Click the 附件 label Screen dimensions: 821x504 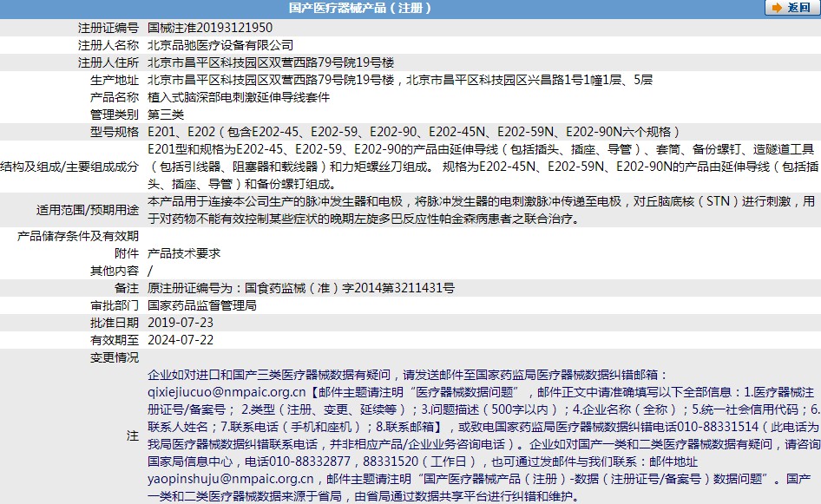point(127,253)
